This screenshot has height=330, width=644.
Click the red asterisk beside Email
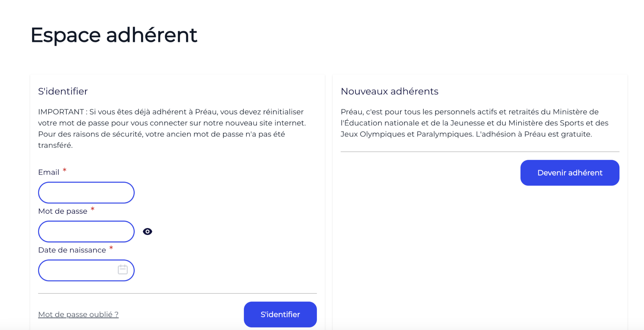click(x=64, y=170)
